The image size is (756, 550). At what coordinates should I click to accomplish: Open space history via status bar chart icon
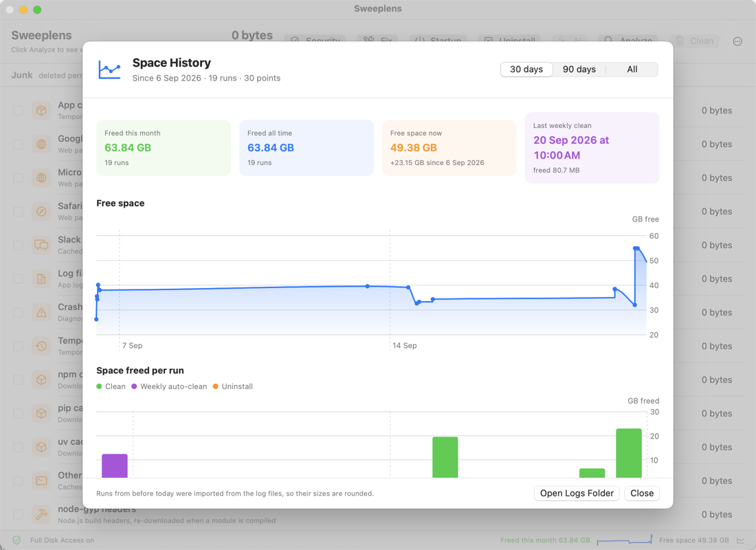tap(740, 540)
